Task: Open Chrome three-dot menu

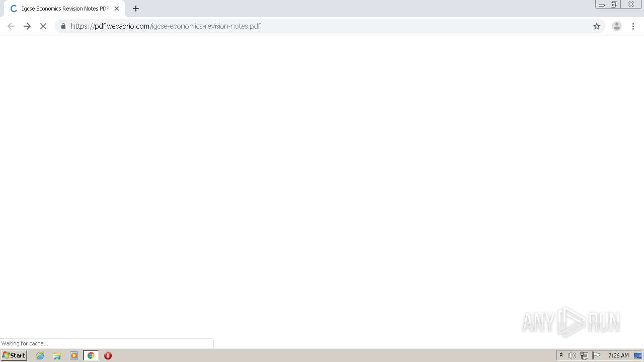Action: pyautogui.click(x=633, y=26)
